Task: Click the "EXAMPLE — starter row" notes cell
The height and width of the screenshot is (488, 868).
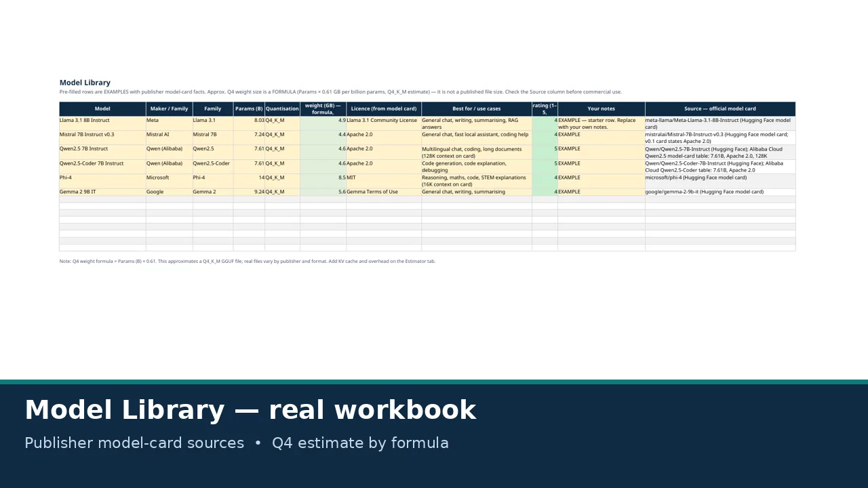Action: coord(601,123)
